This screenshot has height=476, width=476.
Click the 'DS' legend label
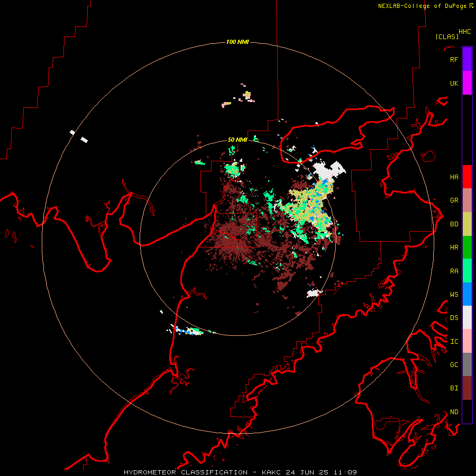click(454, 318)
